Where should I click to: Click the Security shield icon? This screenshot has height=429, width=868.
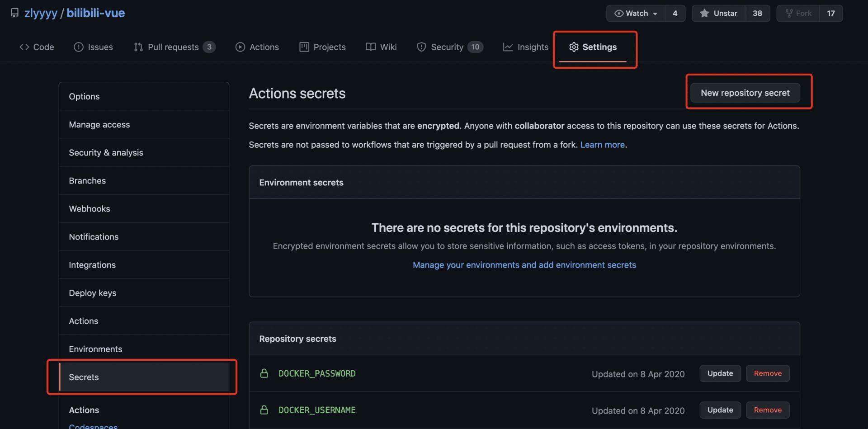pos(421,47)
